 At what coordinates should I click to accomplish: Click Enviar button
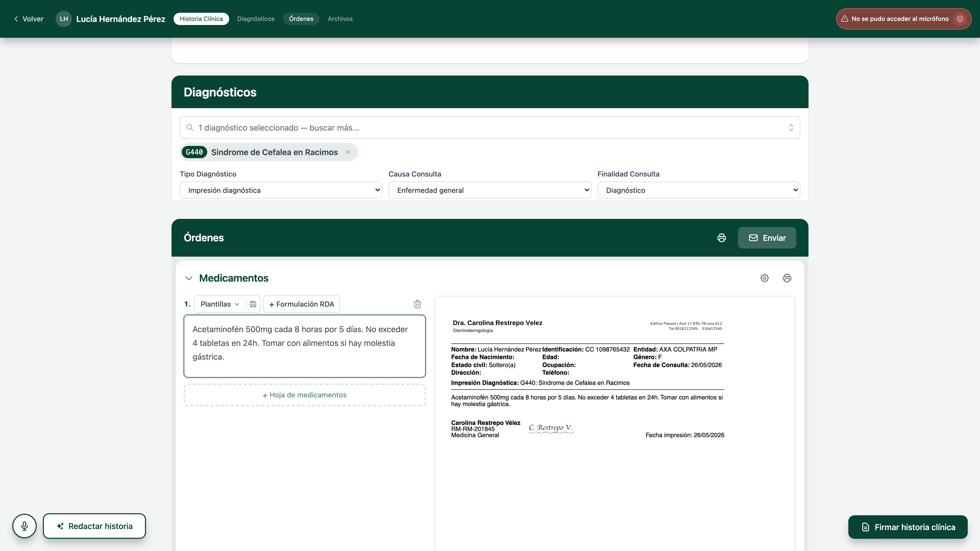(767, 238)
